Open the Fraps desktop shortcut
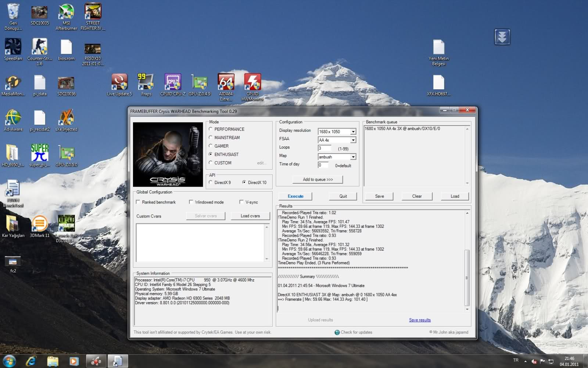588x368 pixels. tap(146, 85)
